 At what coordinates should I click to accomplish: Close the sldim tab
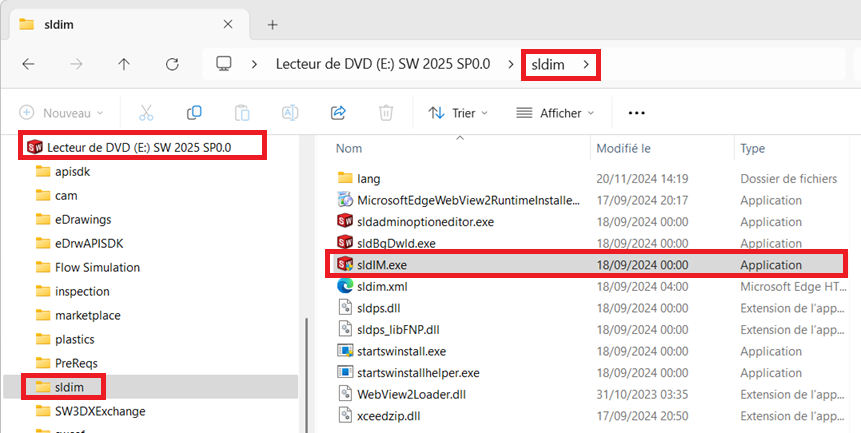click(x=228, y=25)
